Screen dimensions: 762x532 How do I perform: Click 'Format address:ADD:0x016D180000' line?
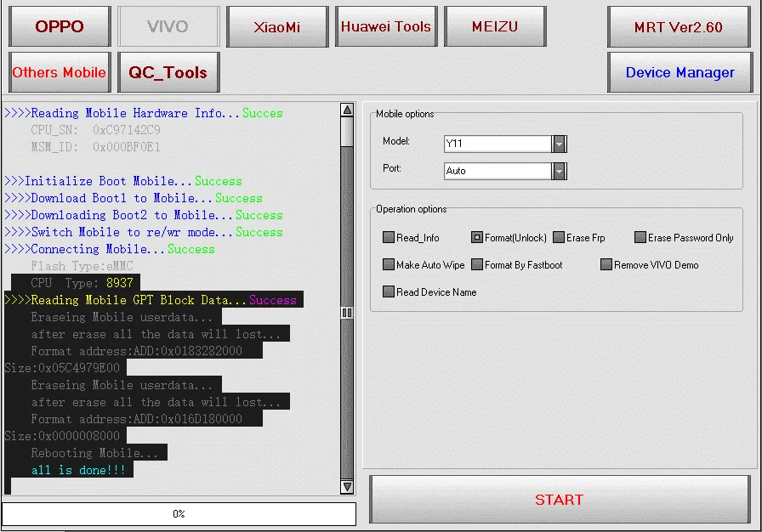137,419
